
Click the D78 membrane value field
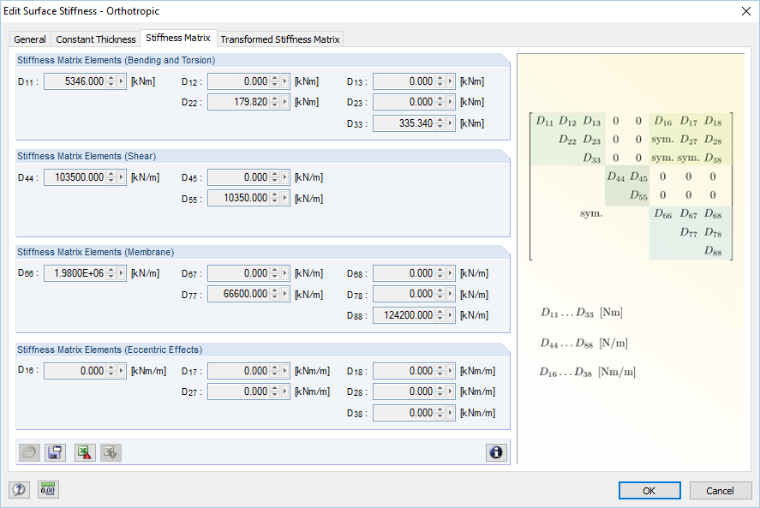coord(404,294)
